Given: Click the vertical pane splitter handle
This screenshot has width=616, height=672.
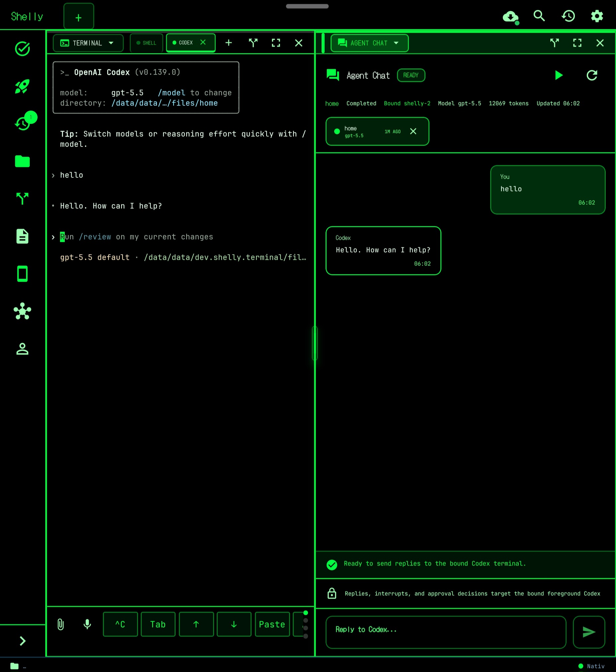Looking at the screenshot, I should 315,343.
